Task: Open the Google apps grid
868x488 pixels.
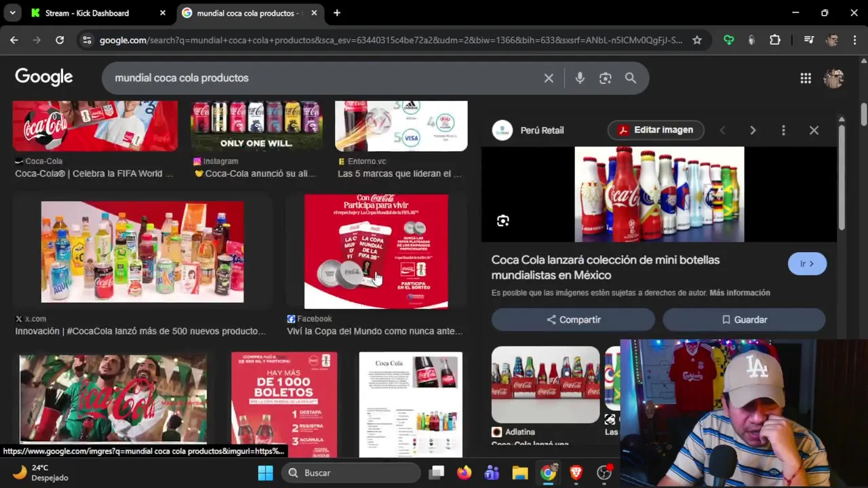Action: [806, 78]
